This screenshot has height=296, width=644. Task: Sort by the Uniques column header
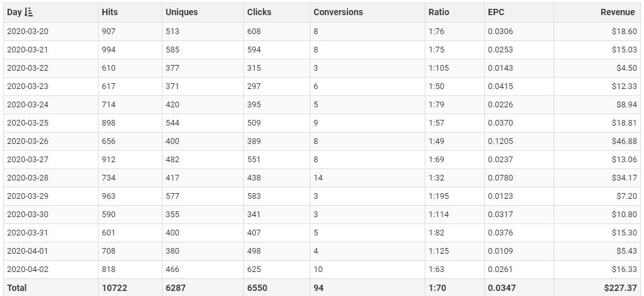[x=181, y=12]
